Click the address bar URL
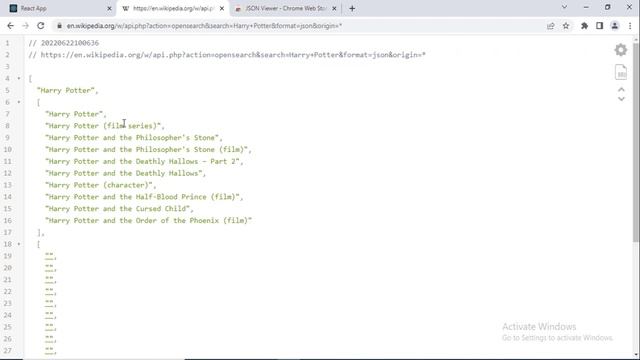The height and width of the screenshot is (360, 640). click(204, 26)
